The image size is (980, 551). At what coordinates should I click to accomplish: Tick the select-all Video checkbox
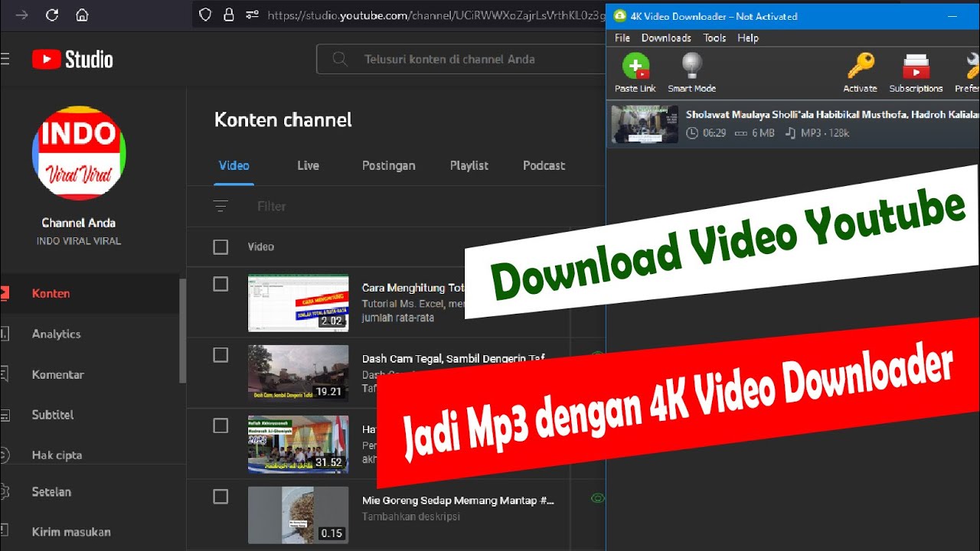coord(220,246)
